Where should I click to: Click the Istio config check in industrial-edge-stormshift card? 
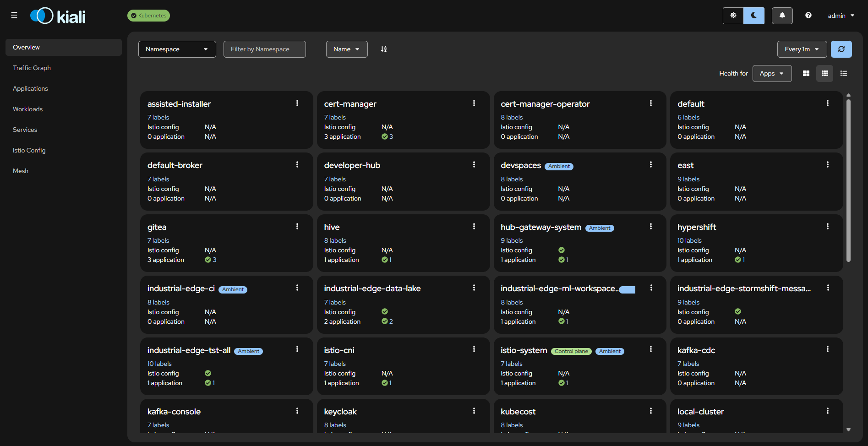pyautogui.click(x=738, y=311)
